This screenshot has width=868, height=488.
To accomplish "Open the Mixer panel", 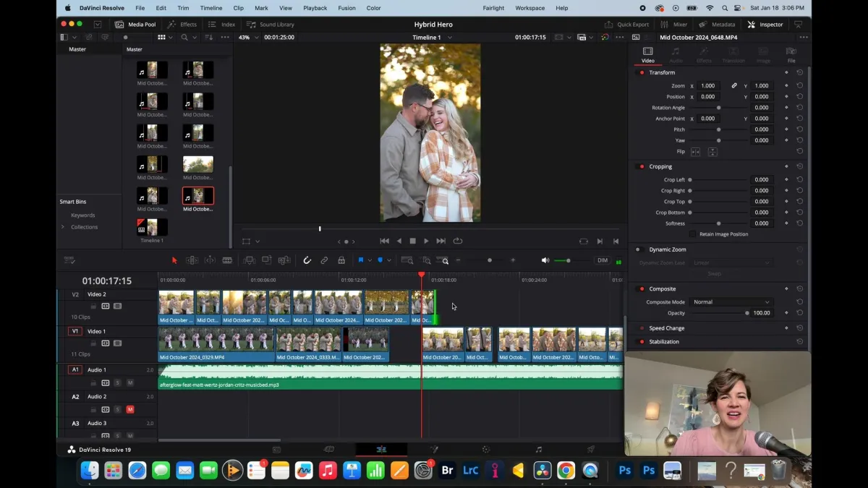I will [673, 24].
